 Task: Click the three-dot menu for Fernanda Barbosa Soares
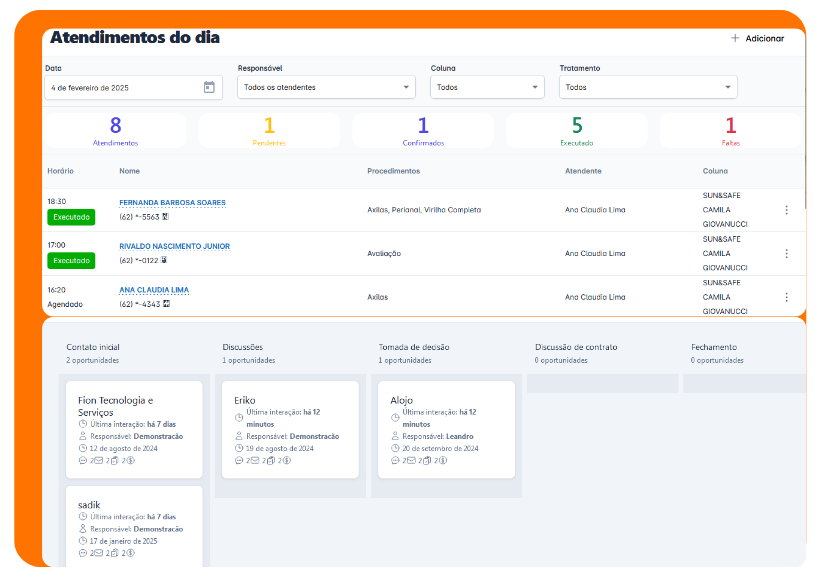(x=786, y=210)
